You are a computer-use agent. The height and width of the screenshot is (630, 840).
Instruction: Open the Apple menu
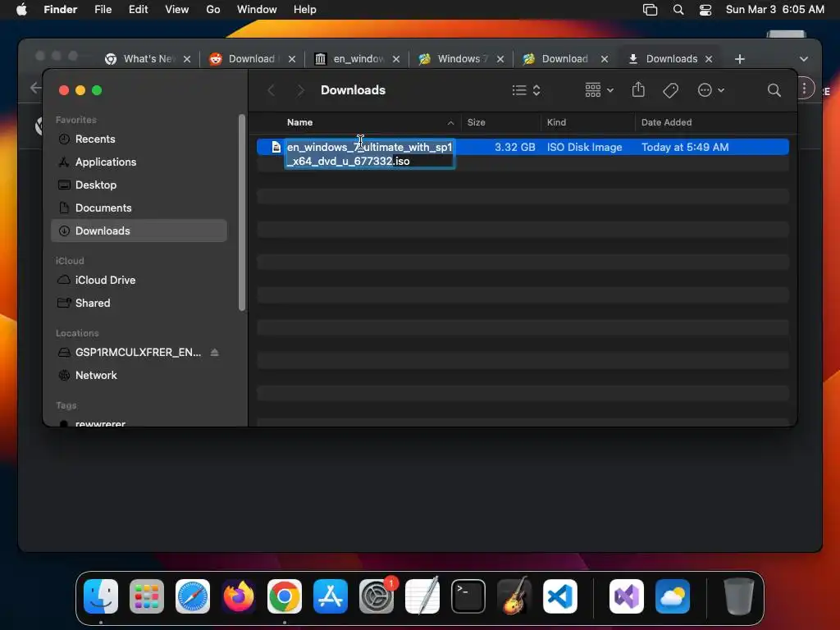[x=21, y=10]
